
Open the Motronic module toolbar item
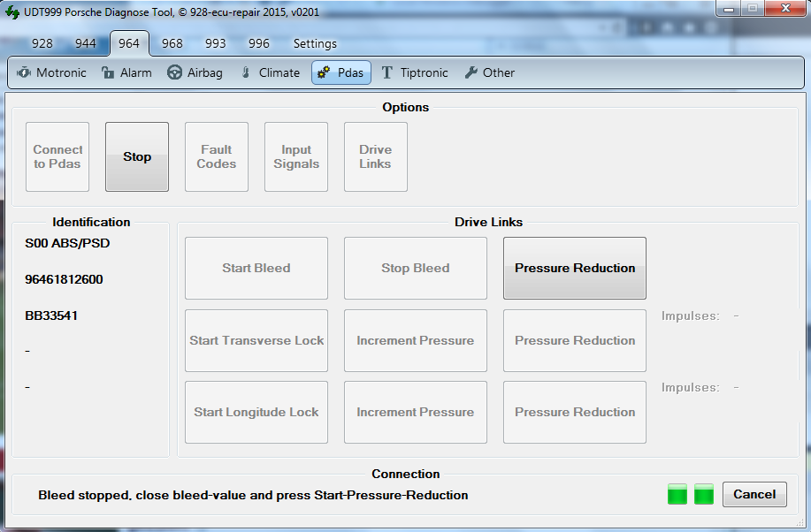point(51,72)
